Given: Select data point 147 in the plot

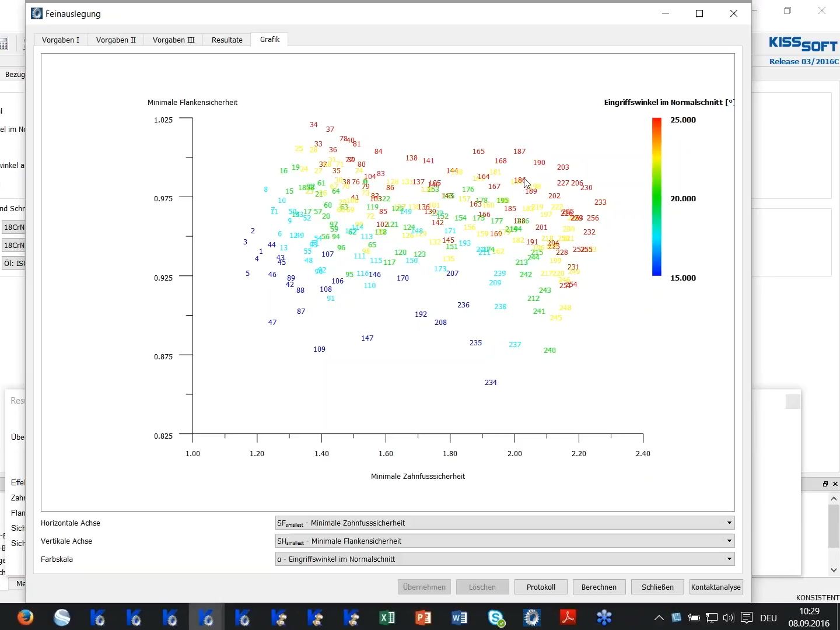Looking at the screenshot, I should [x=367, y=338].
